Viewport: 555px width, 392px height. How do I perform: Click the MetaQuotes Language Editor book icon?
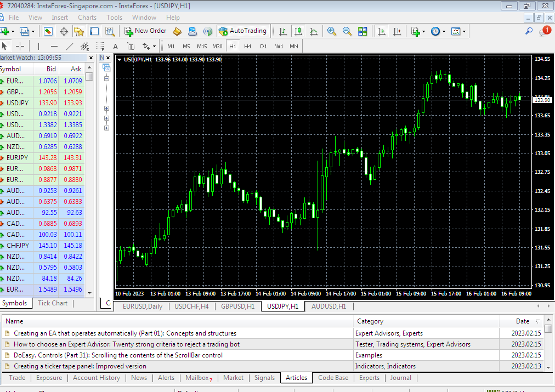coord(177,31)
